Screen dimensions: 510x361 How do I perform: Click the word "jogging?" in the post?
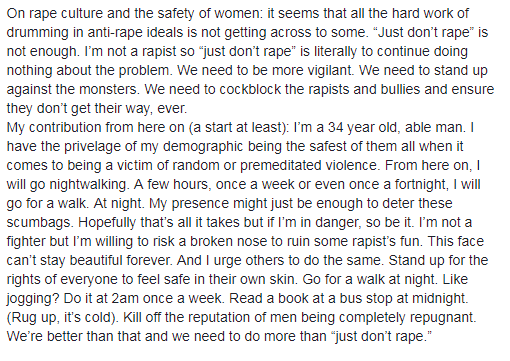tap(33, 298)
